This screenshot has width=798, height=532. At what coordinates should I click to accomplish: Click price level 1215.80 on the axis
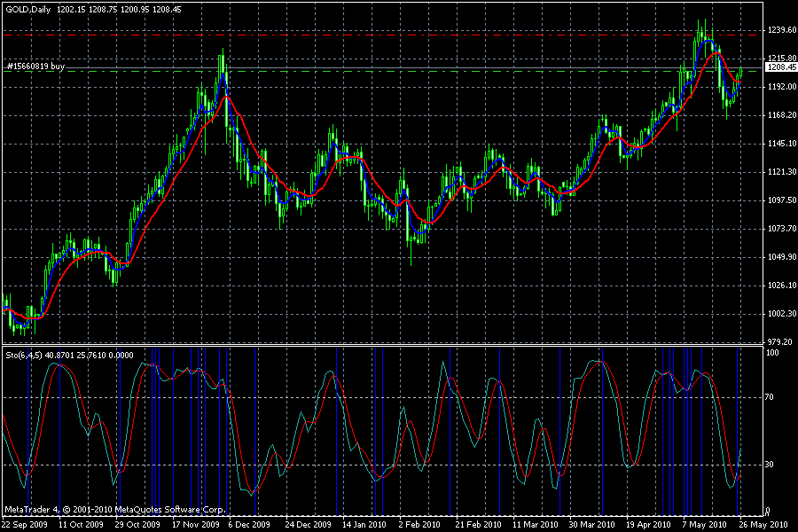782,59
